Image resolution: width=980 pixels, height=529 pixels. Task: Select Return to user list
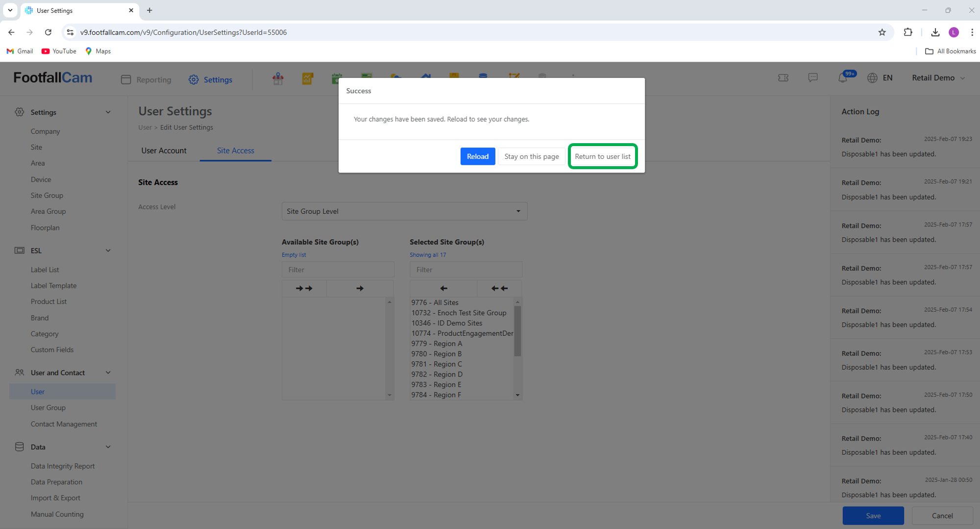point(602,156)
